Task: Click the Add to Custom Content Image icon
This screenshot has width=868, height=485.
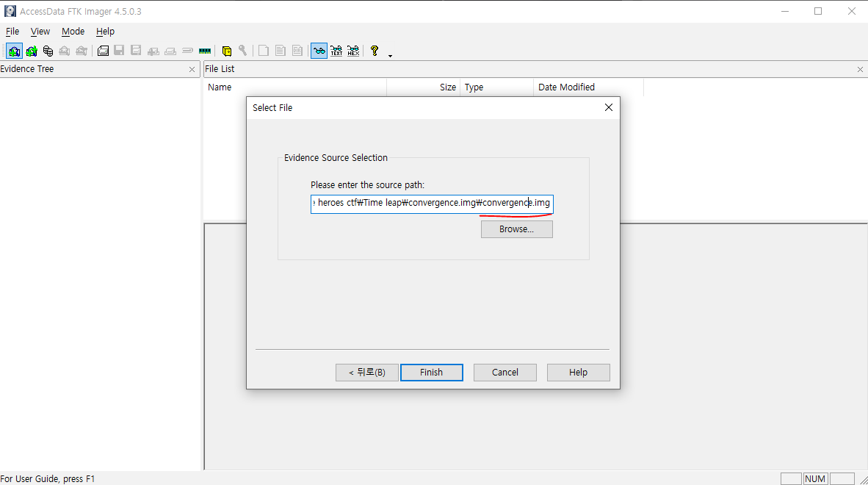Action: tap(153, 51)
